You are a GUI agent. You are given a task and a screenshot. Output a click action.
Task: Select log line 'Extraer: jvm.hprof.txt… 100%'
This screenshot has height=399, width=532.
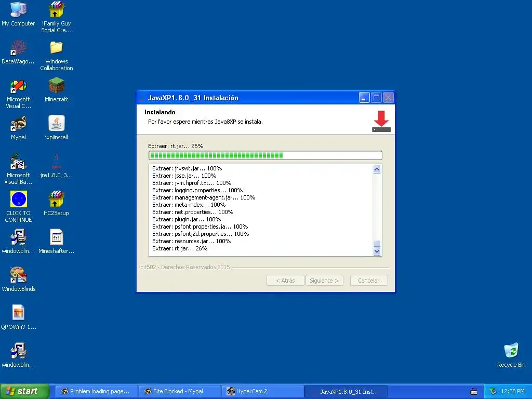192,183
